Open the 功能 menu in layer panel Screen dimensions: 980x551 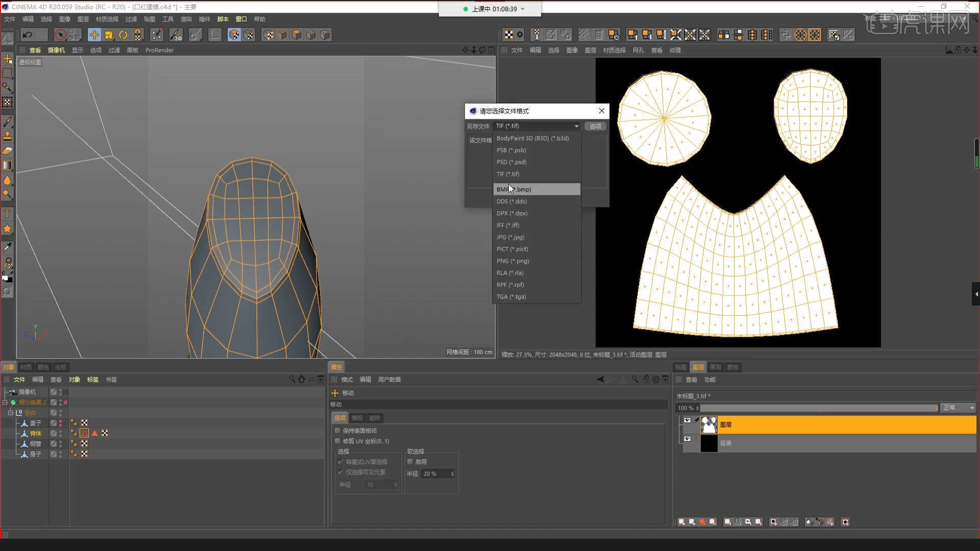[710, 380]
